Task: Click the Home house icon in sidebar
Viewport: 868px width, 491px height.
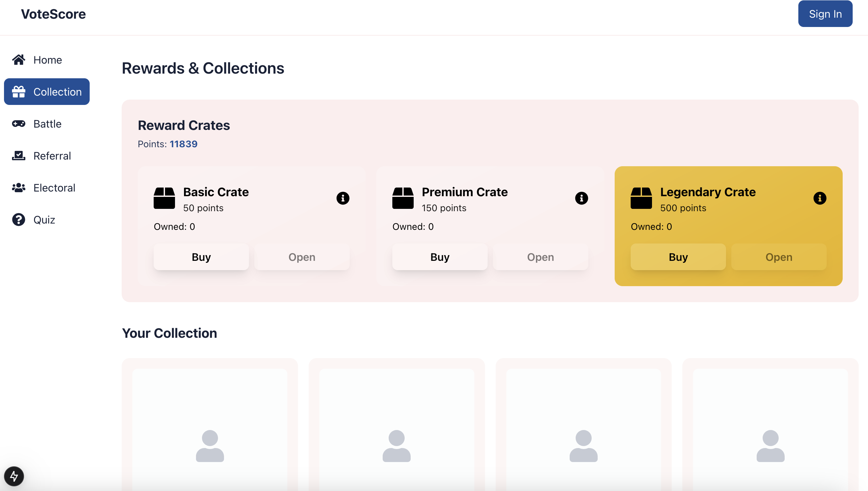Action: tap(19, 60)
